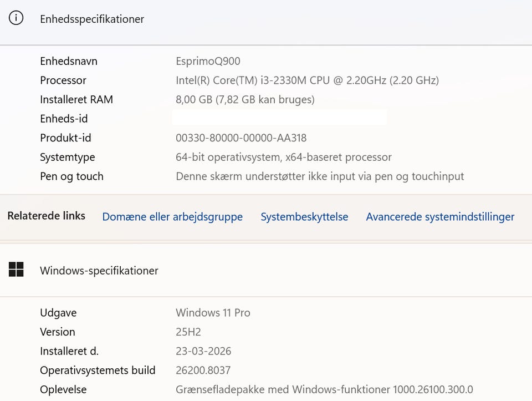Click the info icon beside Enhedsspecifikationer
Viewport: 532px width, 401px height.
click(17, 18)
